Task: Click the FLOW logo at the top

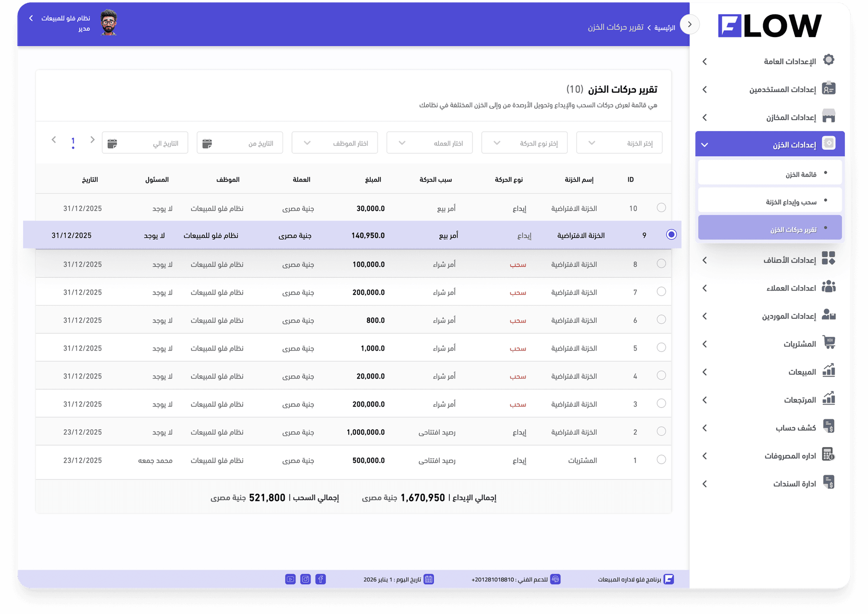Action: click(769, 25)
